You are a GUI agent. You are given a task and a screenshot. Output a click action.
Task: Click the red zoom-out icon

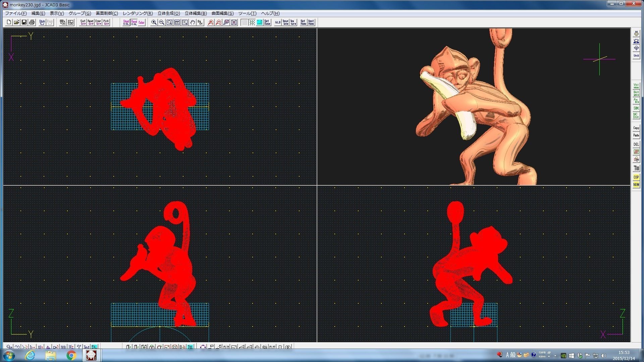point(218,22)
